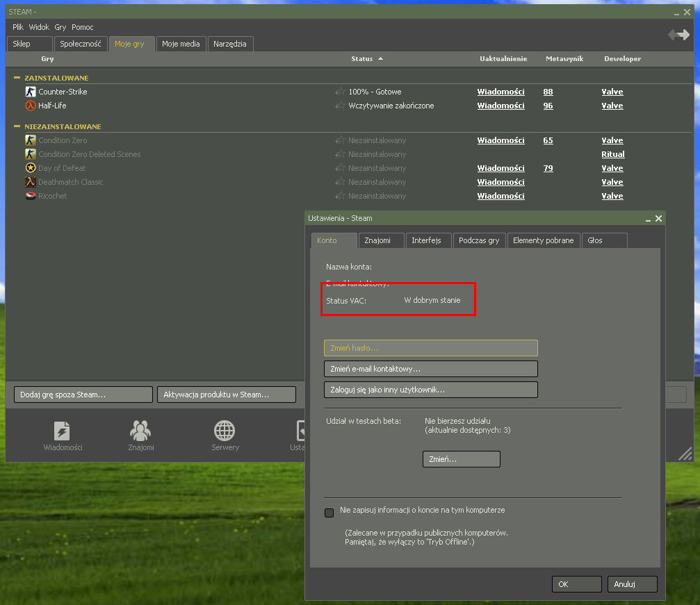Open the Głos settings tab

605,240
